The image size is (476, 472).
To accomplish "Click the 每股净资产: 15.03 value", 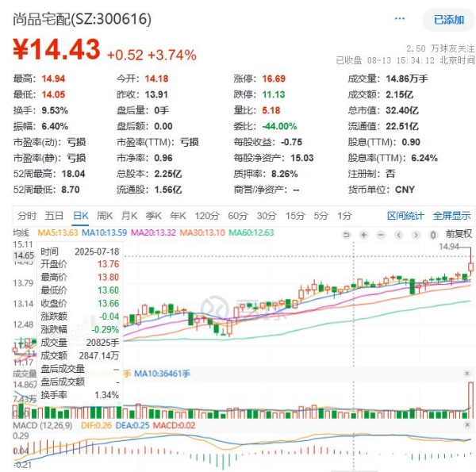I will tap(302, 158).
